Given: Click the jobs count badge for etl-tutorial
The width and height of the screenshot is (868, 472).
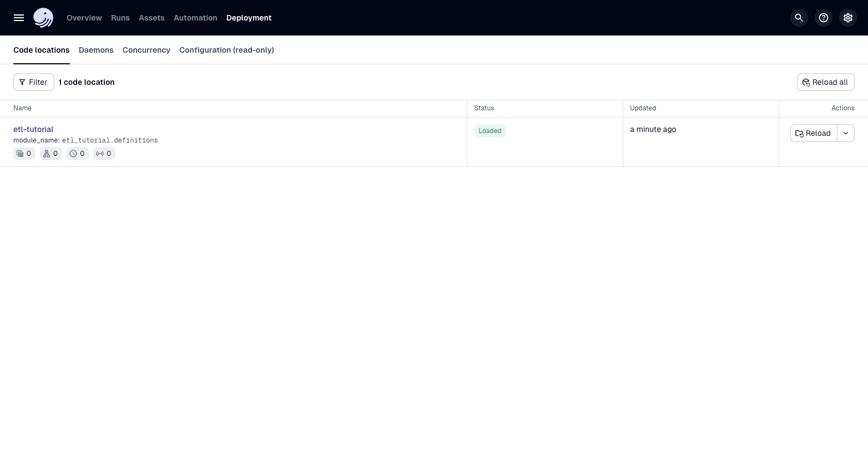Looking at the screenshot, I should pyautogui.click(x=51, y=154).
